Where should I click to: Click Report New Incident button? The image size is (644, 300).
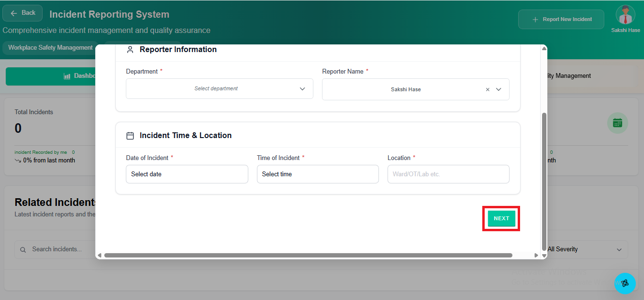pos(561,20)
